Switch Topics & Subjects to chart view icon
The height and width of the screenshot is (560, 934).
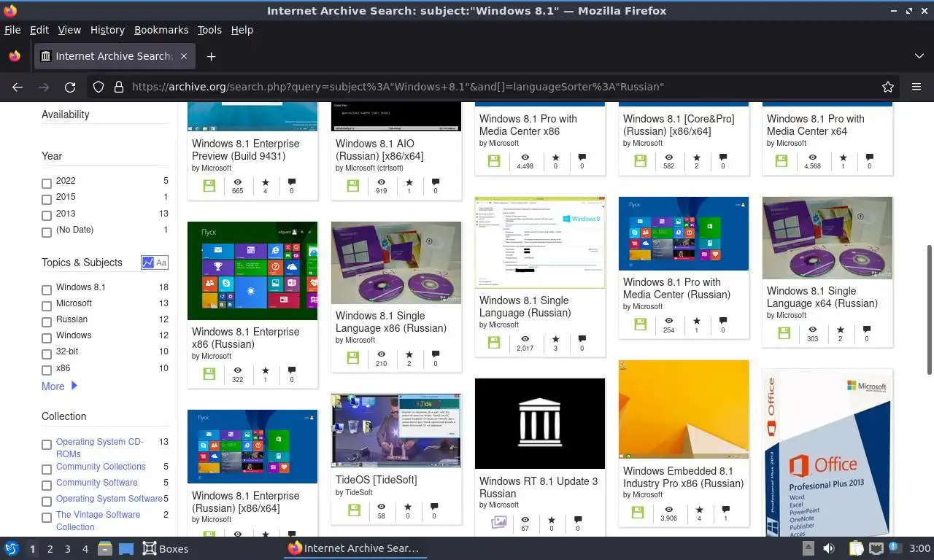coord(147,262)
